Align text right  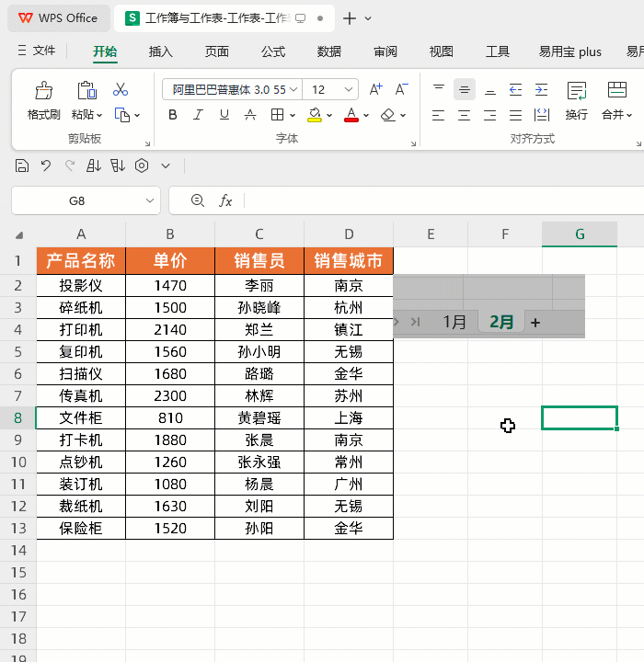490,115
